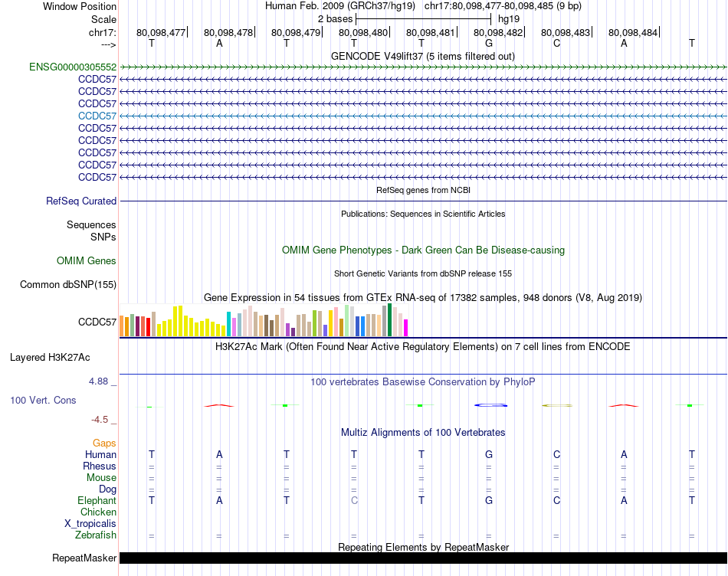This screenshot has width=728, height=576.
Task: Click the Human Feb. 2009 (GRCh37/hg19) assembly text
Action: tap(341, 6)
